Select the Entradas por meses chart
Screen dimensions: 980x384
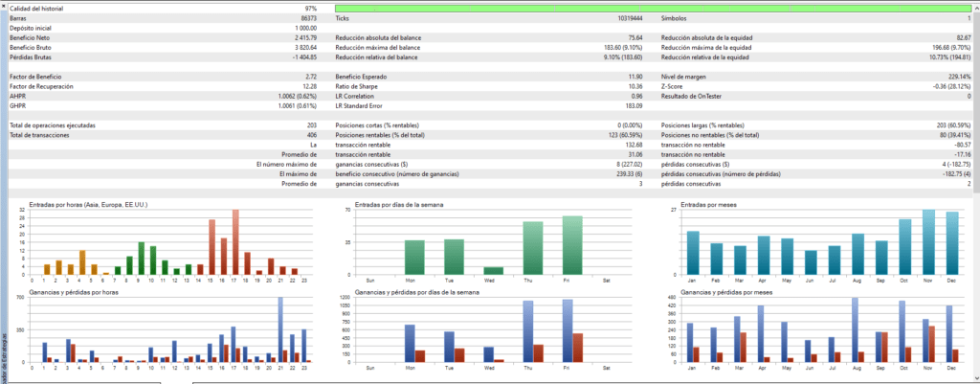click(816, 240)
